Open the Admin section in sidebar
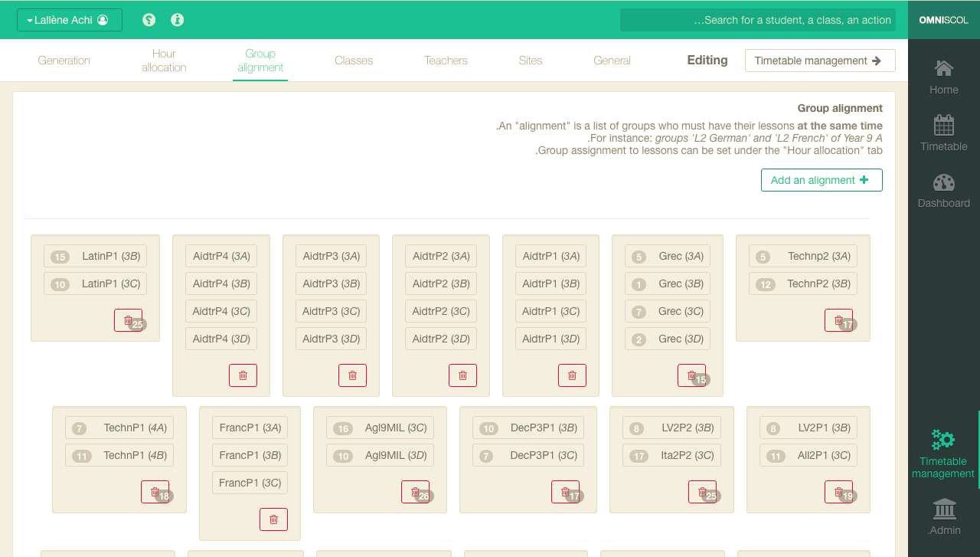Screen dimensions: 980x557 point(943,517)
